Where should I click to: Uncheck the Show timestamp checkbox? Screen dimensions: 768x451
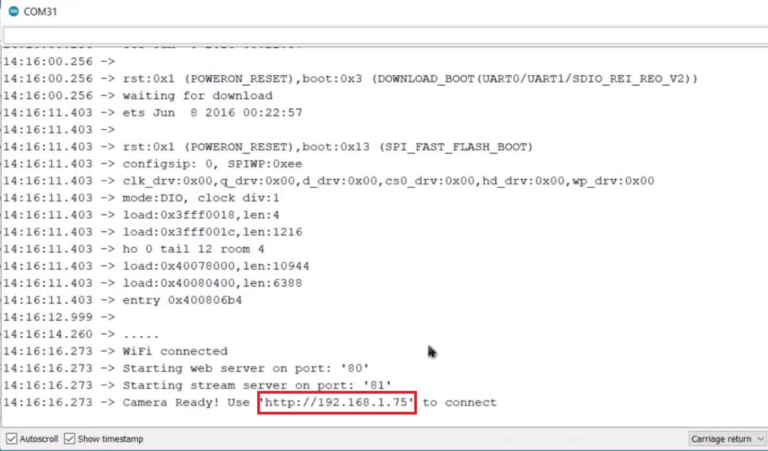coord(71,439)
